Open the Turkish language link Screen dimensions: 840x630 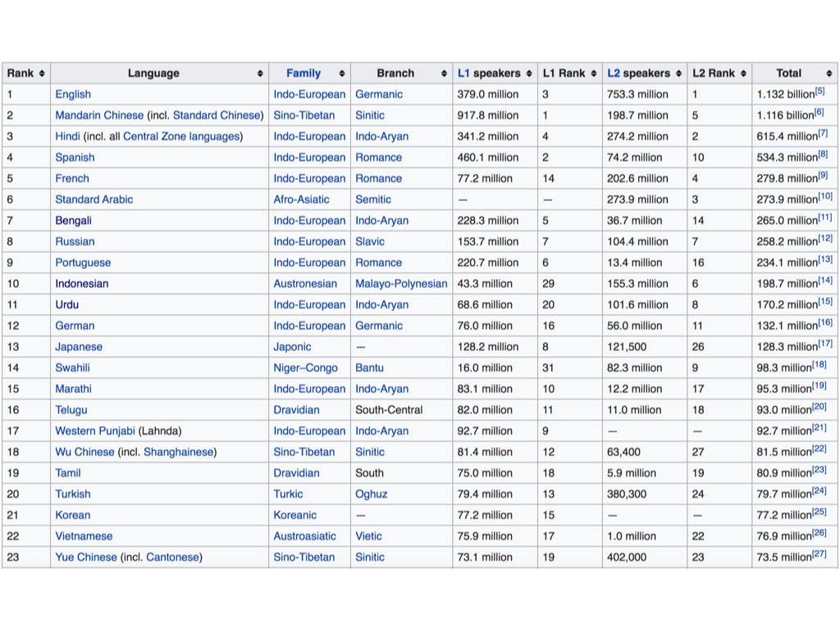pos(73,494)
